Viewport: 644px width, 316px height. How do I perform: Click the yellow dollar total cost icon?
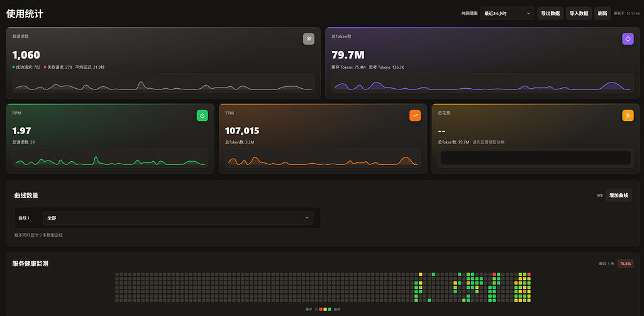[628, 115]
